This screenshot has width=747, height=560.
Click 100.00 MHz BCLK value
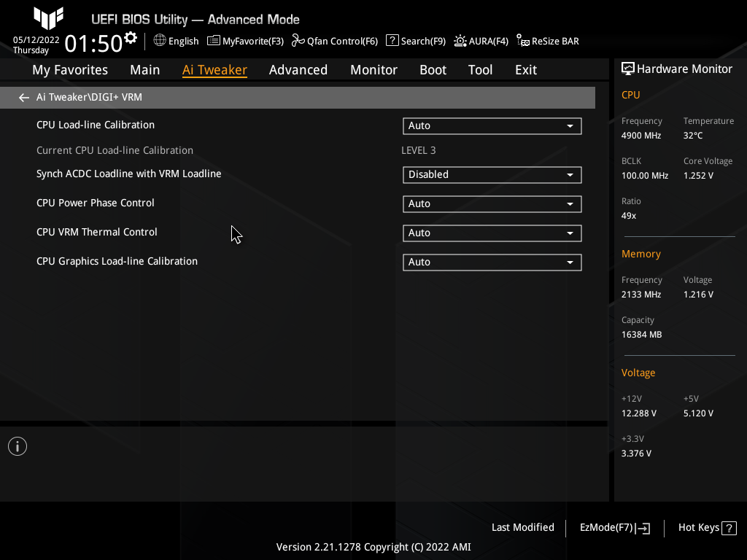click(645, 176)
